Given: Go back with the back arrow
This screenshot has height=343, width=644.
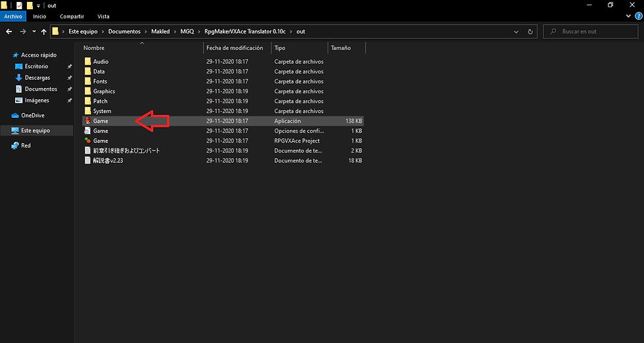Looking at the screenshot, I should (x=9, y=32).
